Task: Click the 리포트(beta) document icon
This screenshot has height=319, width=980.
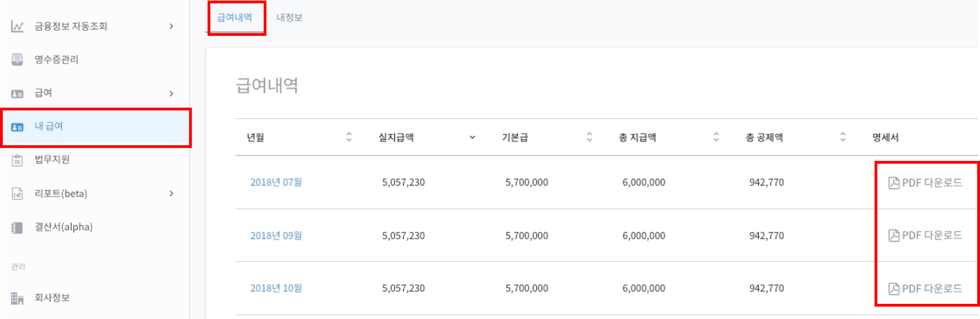Action: coord(17,194)
